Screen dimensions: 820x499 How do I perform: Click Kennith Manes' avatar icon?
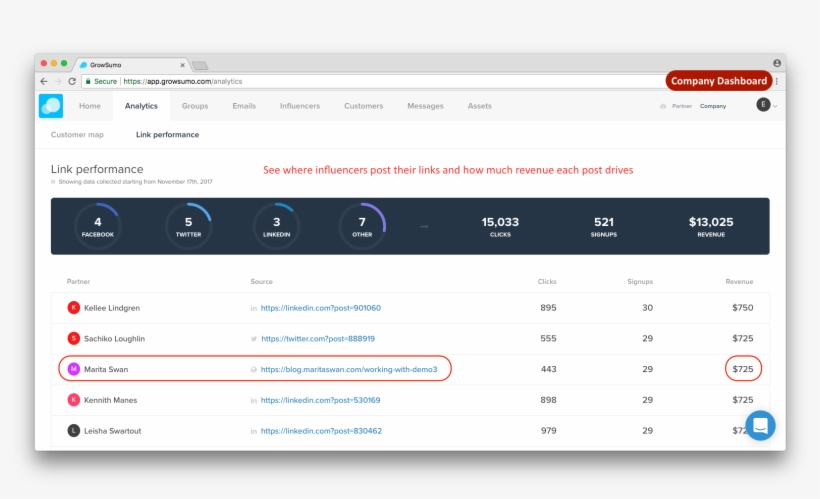pyautogui.click(x=74, y=400)
